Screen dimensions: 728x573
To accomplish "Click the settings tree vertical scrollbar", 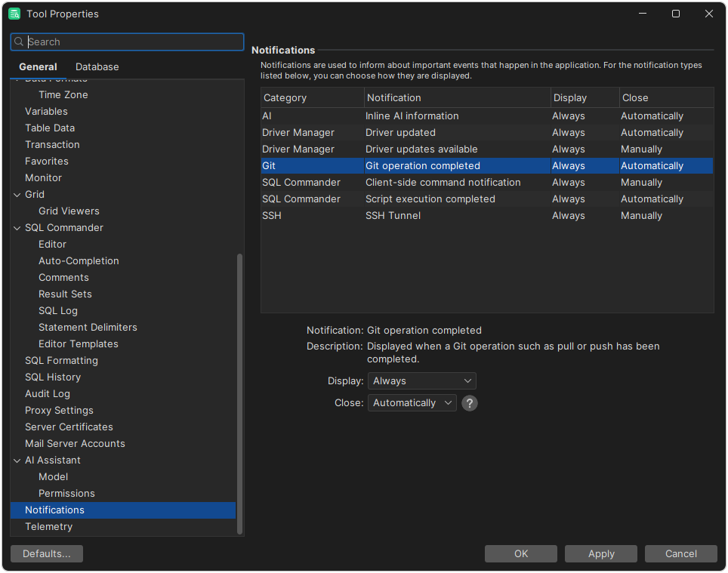I will [239, 393].
